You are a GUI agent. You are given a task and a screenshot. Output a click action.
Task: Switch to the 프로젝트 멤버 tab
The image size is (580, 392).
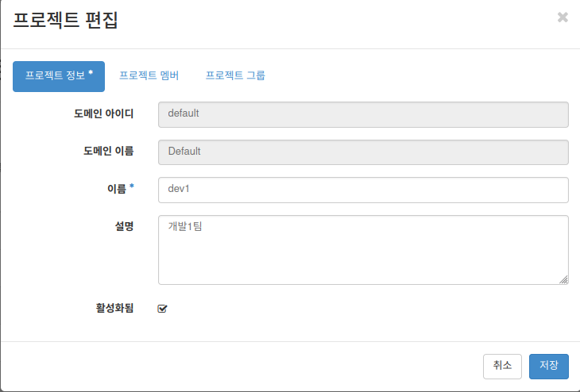(149, 75)
